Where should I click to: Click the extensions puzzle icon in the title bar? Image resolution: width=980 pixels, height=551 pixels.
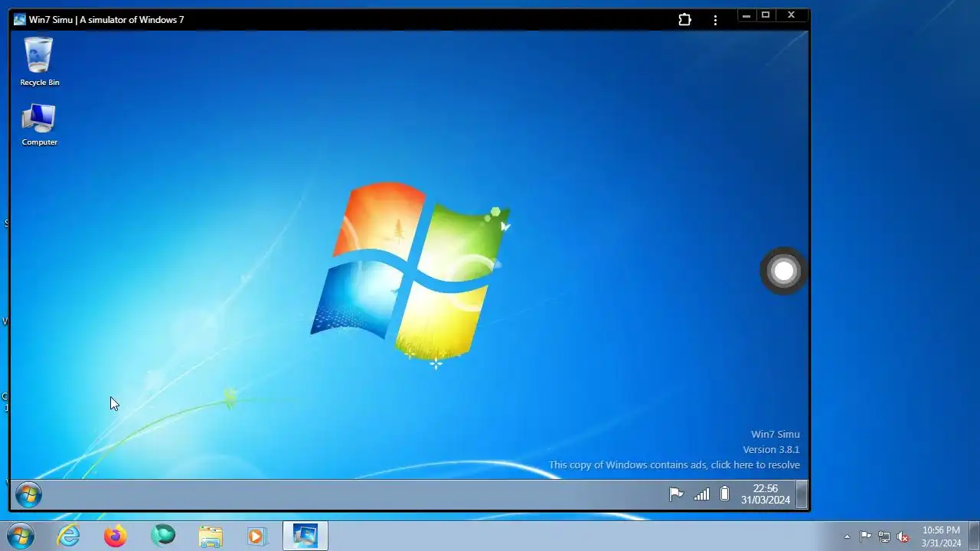684,20
